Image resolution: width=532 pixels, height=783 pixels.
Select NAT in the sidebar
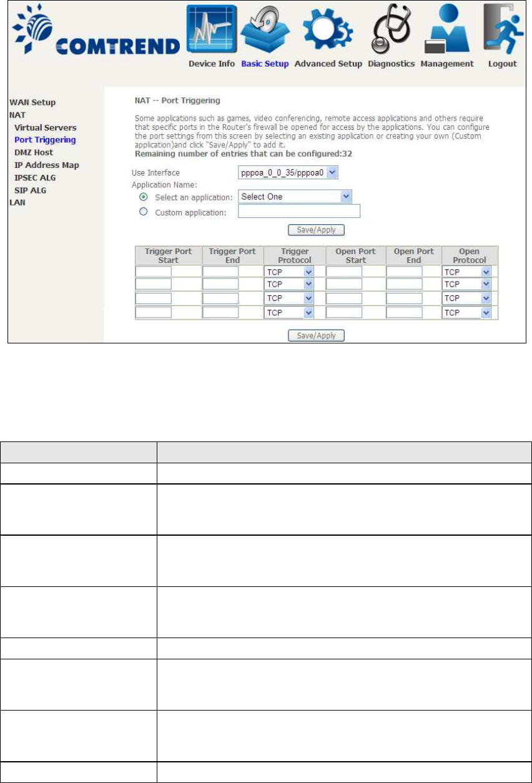(17, 115)
